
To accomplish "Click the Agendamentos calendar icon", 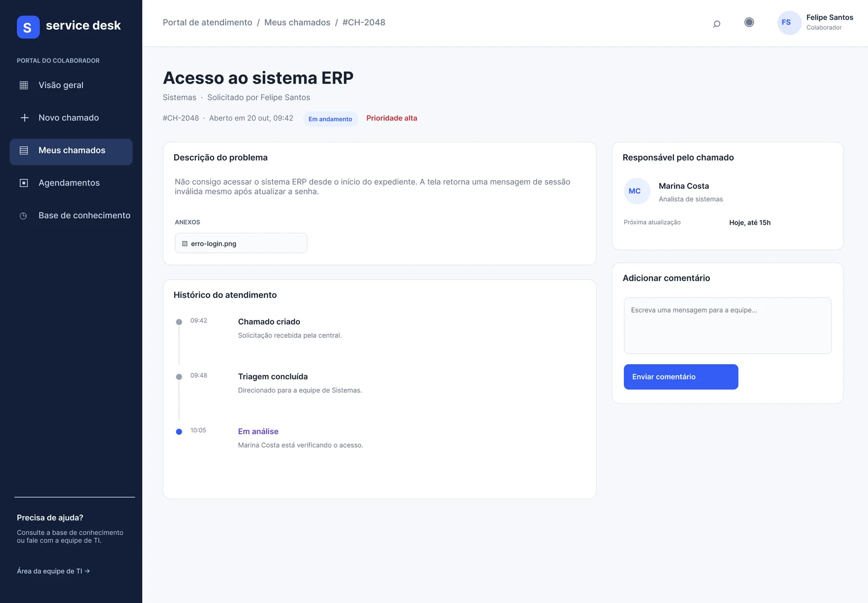I will coord(24,183).
